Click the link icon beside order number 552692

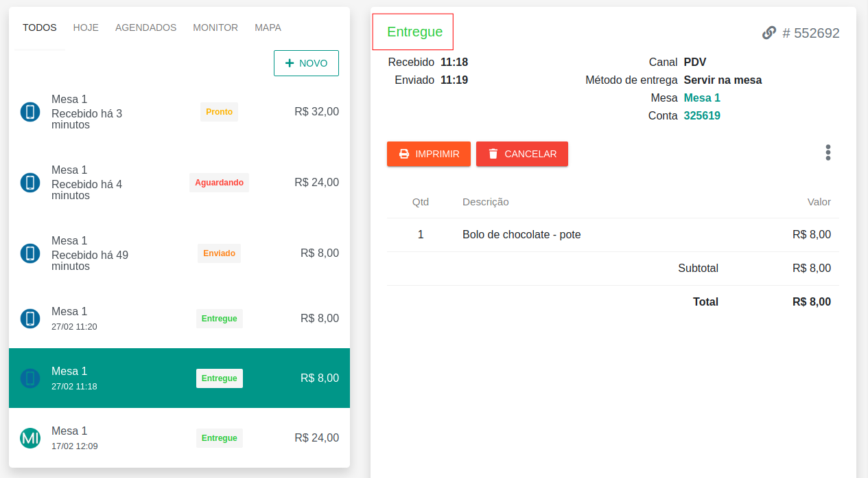[x=769, y=33]
